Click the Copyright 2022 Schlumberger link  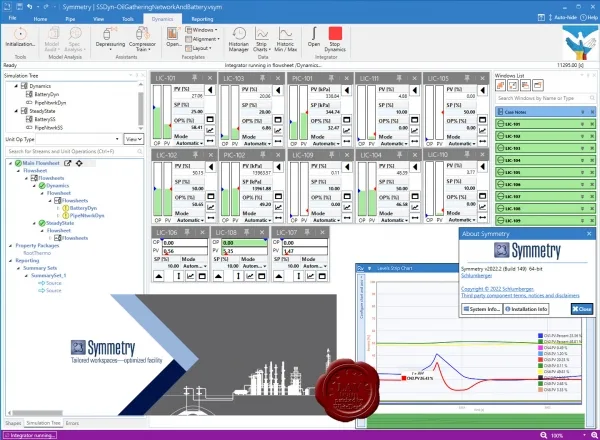pyautogui.click(x=497, y=289)
